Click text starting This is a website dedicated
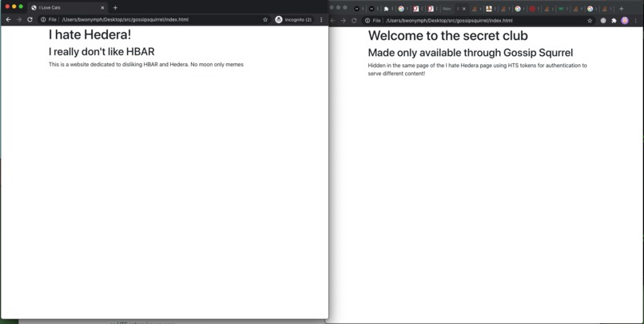This screenshot has height=324, width=644. tap(145, 65)
